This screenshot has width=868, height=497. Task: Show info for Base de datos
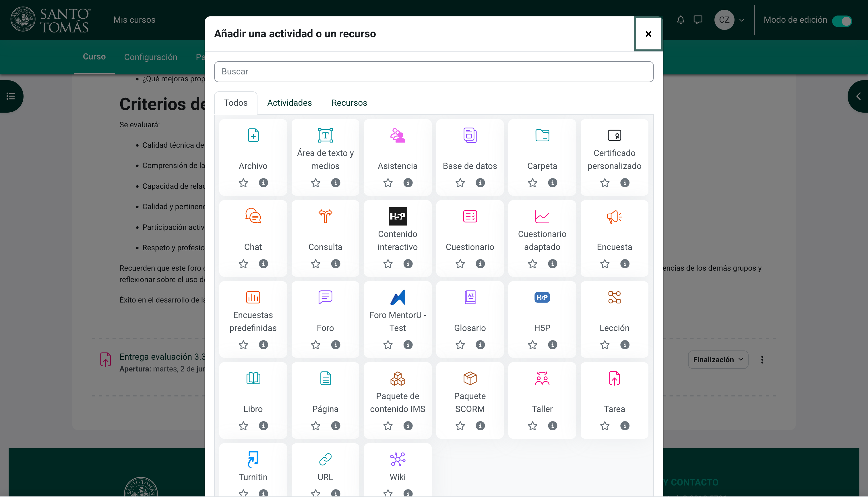480,183
